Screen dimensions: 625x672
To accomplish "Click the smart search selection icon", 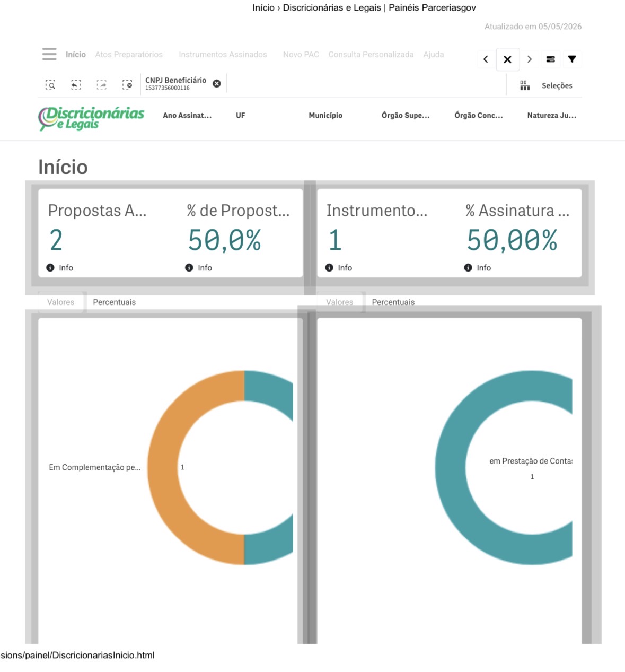I will (x=50, y=85).
